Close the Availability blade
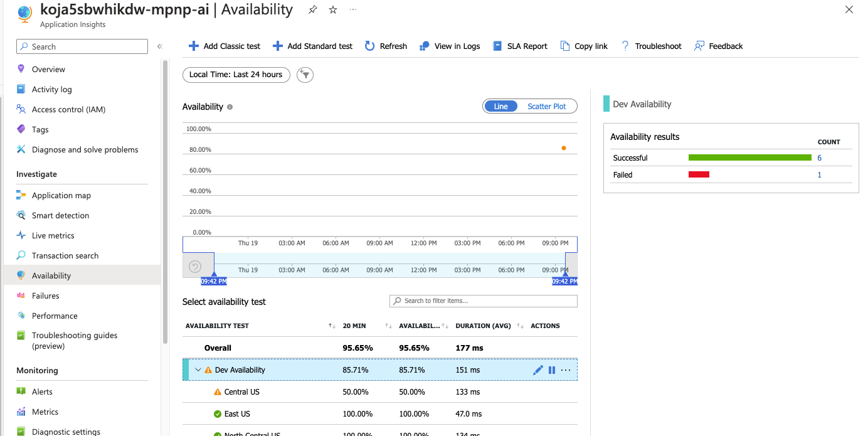868x436 pixels. point(849,9)
